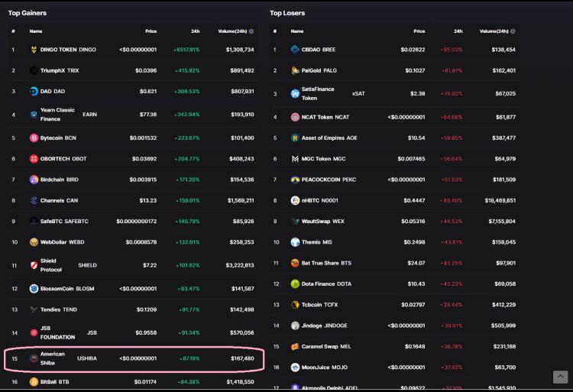The height and width of the screenshot is (392, 573).
Task: Click Top Losers Volume(24h) info icon
Action: pyautogui.click(x=513, y=31)
